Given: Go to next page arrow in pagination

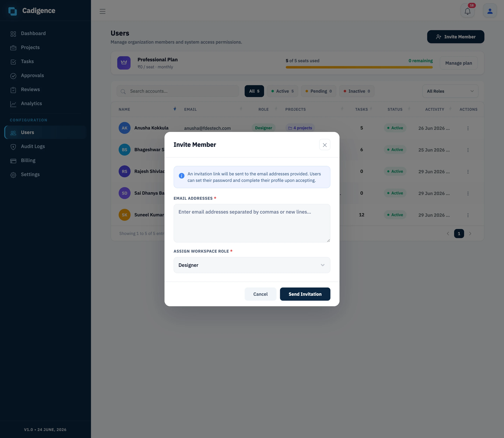Looking at the screenshot, I should (470, 234).
